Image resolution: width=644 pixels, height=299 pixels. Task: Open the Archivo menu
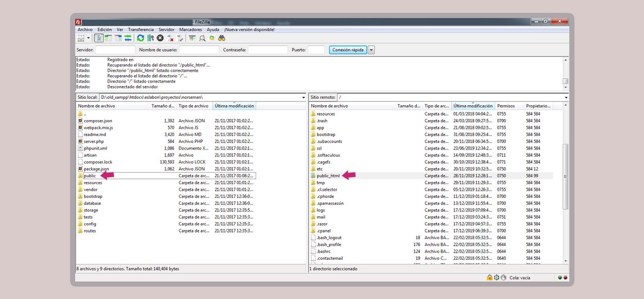(x=85, y=29)
